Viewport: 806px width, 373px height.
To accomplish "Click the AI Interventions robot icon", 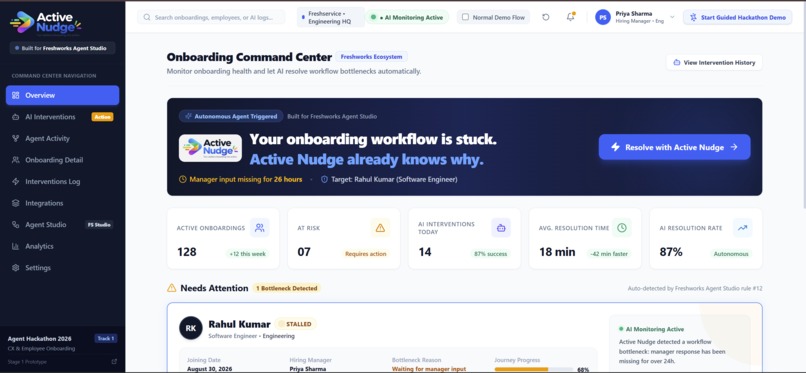I will [x=15, y=117].
